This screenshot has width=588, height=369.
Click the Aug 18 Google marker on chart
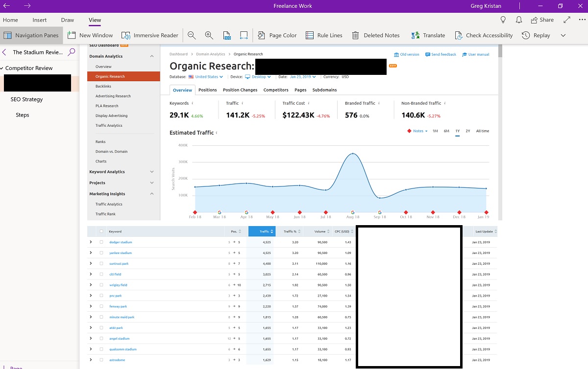tap(352, 212)
